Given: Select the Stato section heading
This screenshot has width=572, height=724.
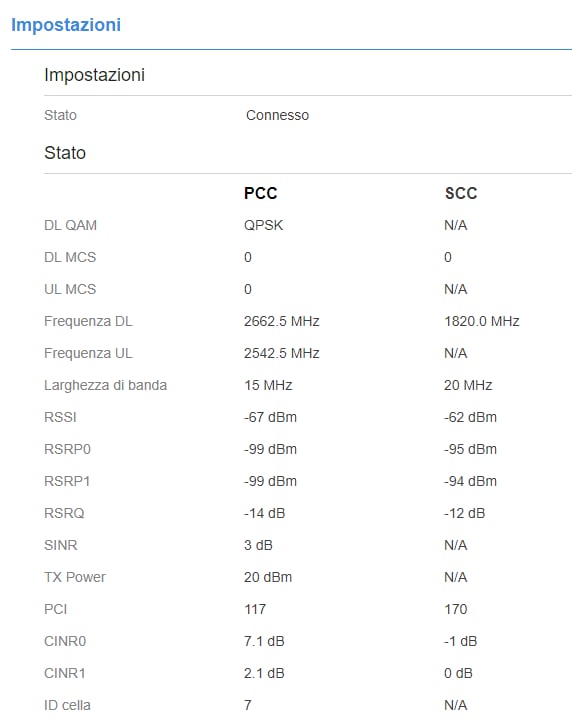Looking at the screenshot, I should [65, 153].
